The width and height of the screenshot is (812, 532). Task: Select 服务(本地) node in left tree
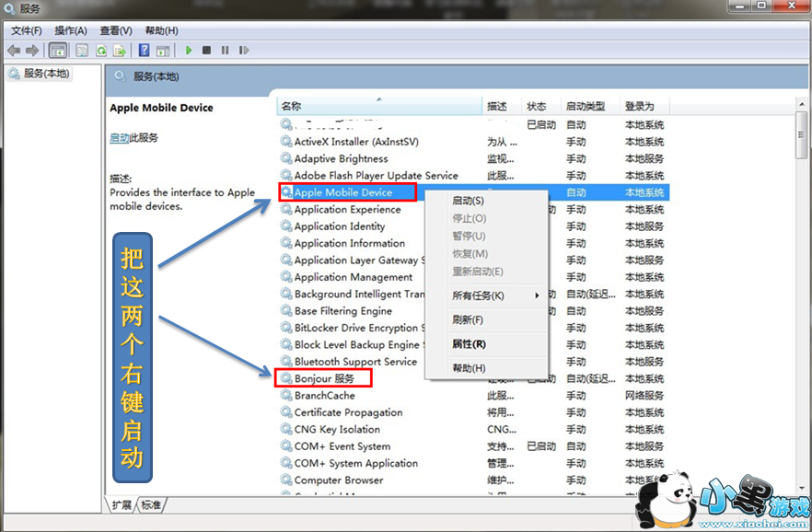(39, 74)
